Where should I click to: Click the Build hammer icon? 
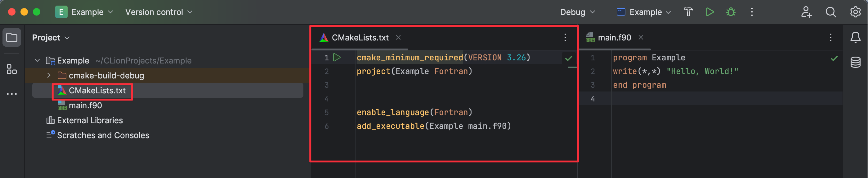tap(688, 12)
